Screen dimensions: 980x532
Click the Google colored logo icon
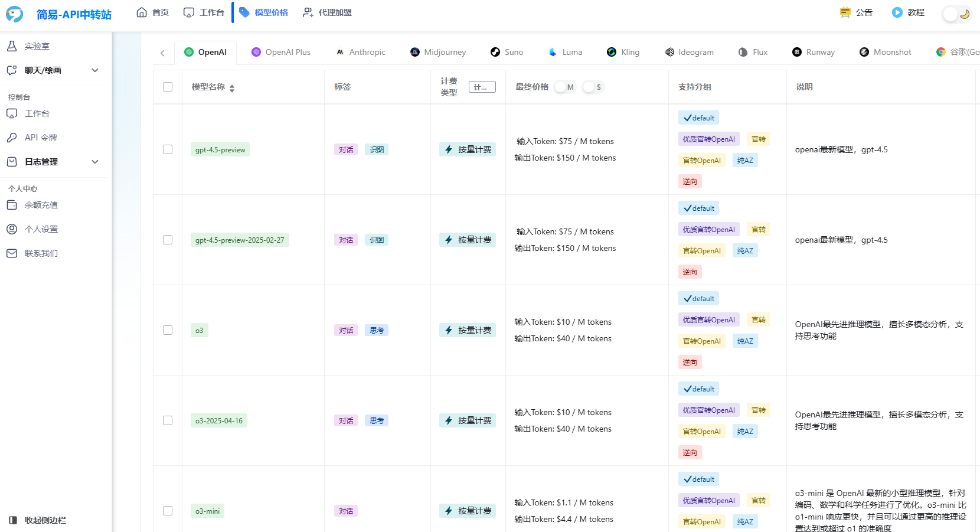(x=941, y=52)
